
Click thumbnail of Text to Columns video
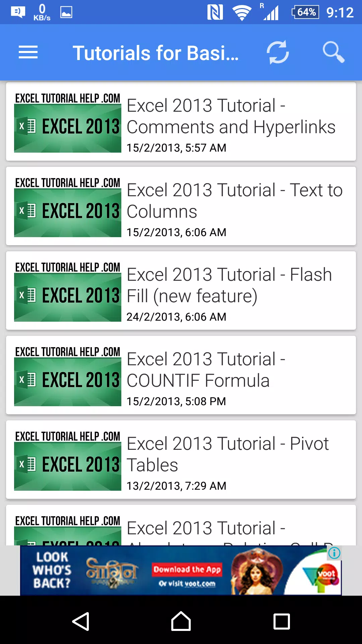[x=68, y=207]
